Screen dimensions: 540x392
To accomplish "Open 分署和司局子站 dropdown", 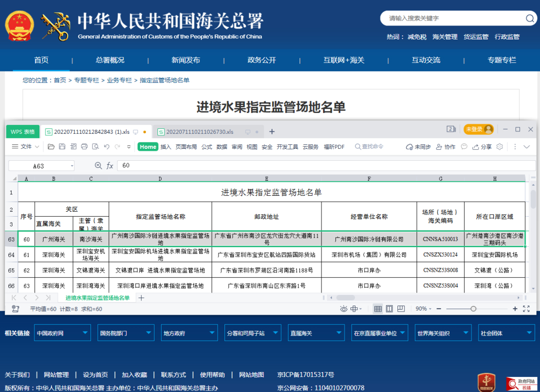I will (252, 333).
